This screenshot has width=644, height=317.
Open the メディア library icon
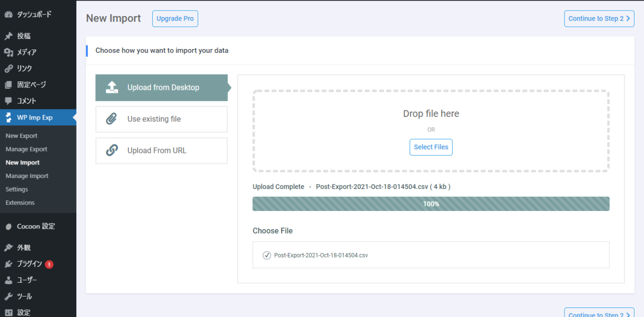(8, 52)
